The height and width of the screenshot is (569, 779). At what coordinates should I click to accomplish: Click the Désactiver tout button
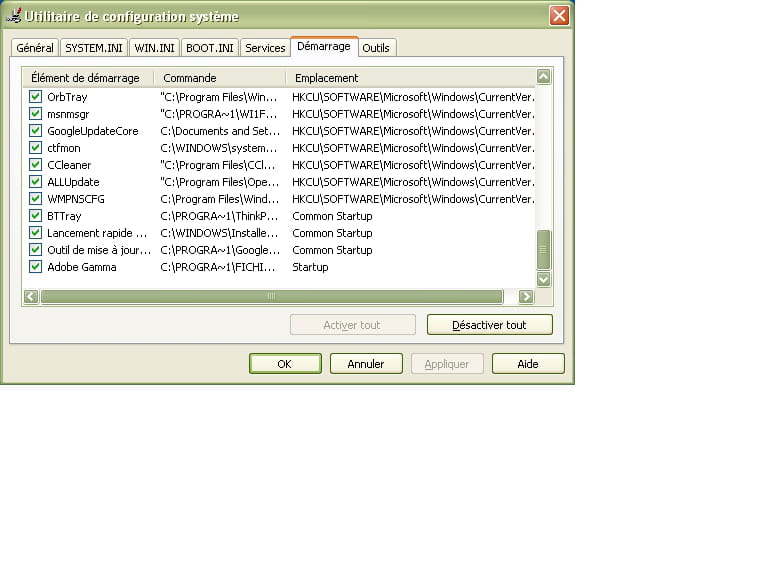click(x=489, y=325)
